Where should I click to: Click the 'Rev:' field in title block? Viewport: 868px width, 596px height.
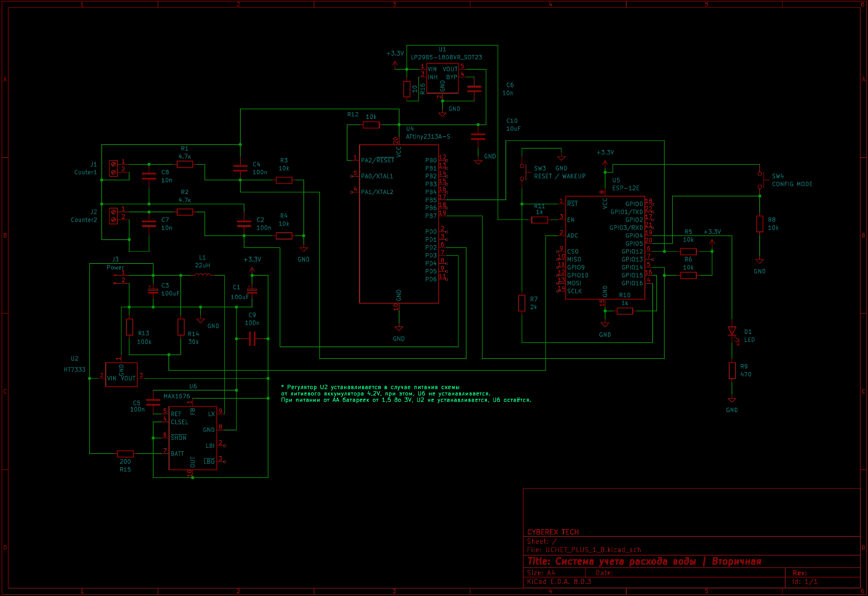800,573
